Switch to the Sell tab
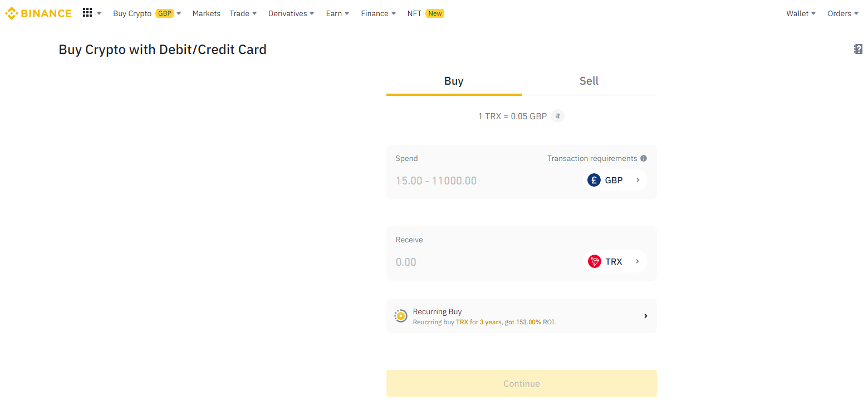Image resolution: width=868 pixels, height=414 pixels. click(589, 81)
